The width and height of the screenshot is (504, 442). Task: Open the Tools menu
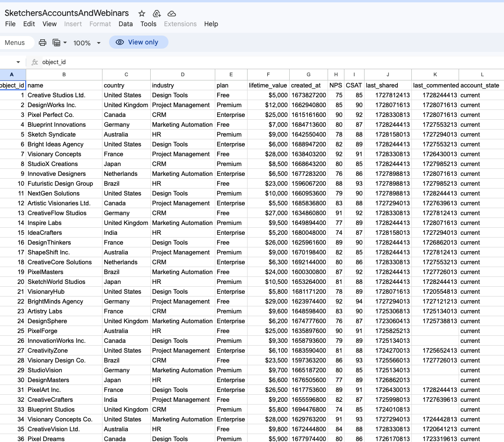pyautogui.click(x=148, y=24)
